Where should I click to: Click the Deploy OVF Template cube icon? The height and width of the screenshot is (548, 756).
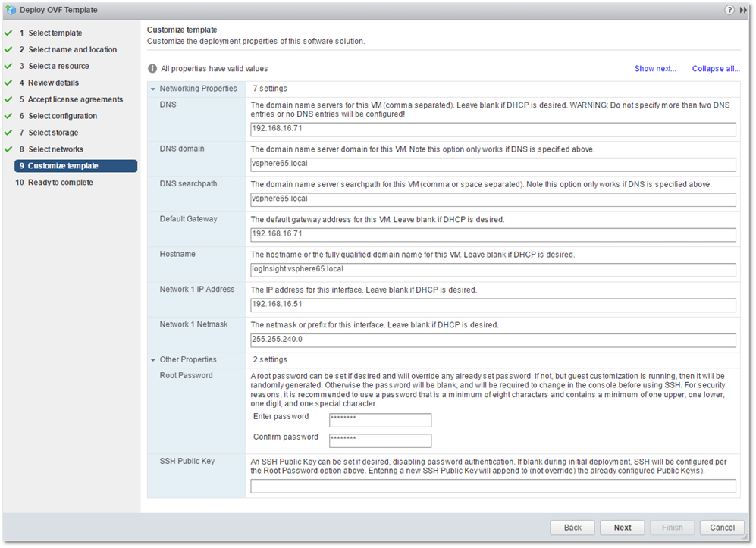[x=11, y=10]
